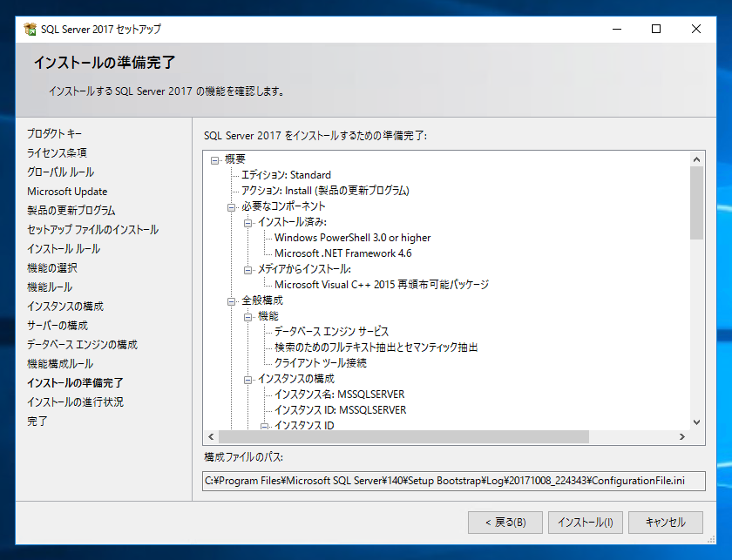Collapse the 全般構成 node
Image resolution: width=732 pixels, height=560 pixels.
[231, 301]
